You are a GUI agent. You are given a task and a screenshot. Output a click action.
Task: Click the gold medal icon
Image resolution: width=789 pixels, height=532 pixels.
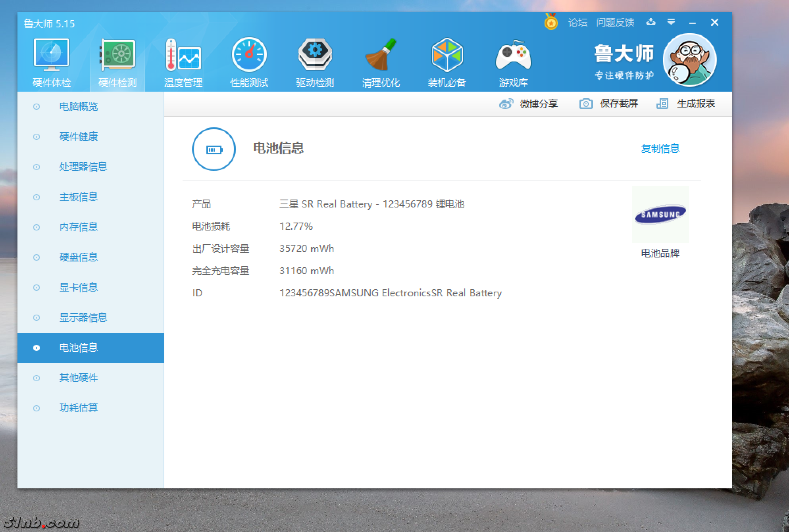coord(551,22)
